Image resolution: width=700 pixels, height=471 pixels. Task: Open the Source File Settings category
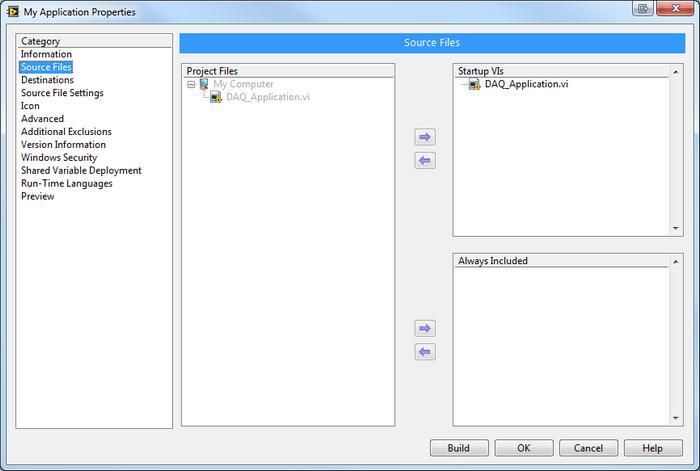click(x=62, y=93)
